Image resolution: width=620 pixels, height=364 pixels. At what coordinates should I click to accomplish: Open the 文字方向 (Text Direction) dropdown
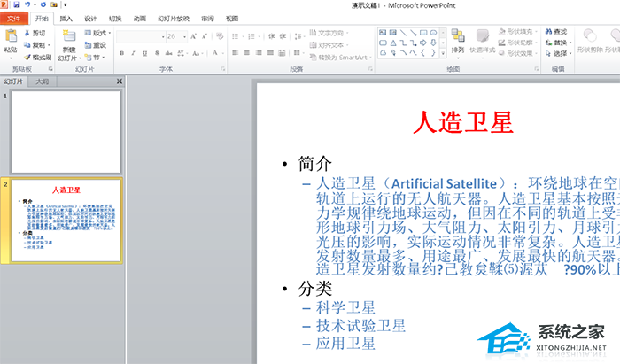click(329, 33)
